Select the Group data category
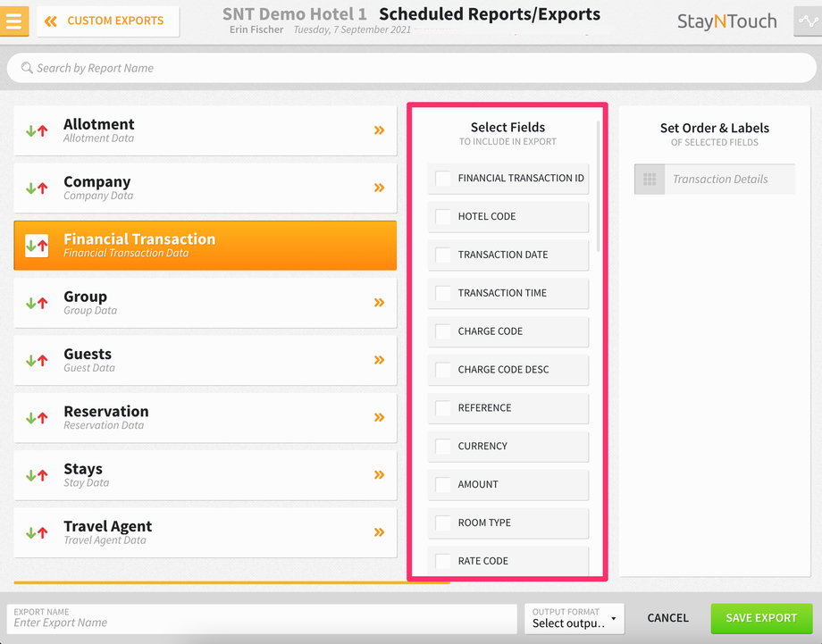822x644 pixels. tap(205, 303)
